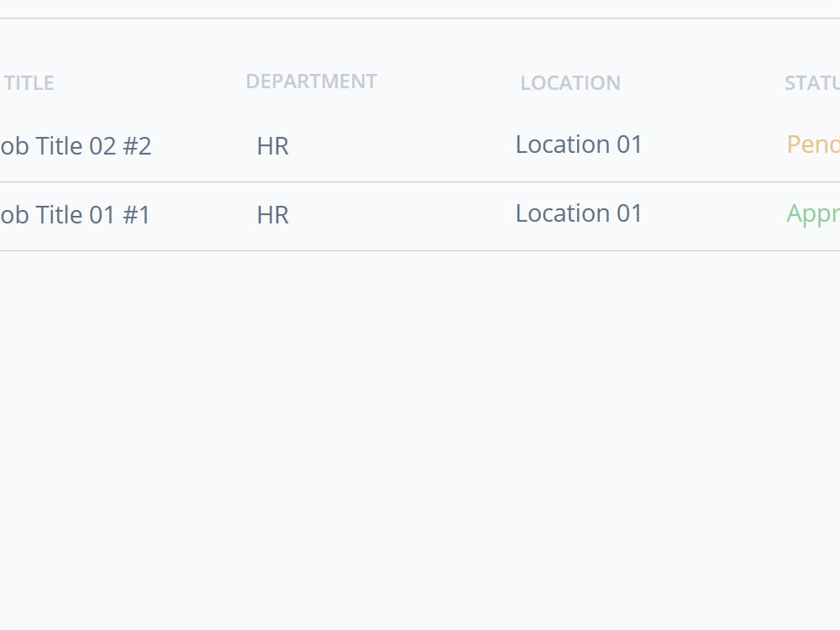Sort the table by DEPARTMENT column
The image size is (840, 630).
311,81
